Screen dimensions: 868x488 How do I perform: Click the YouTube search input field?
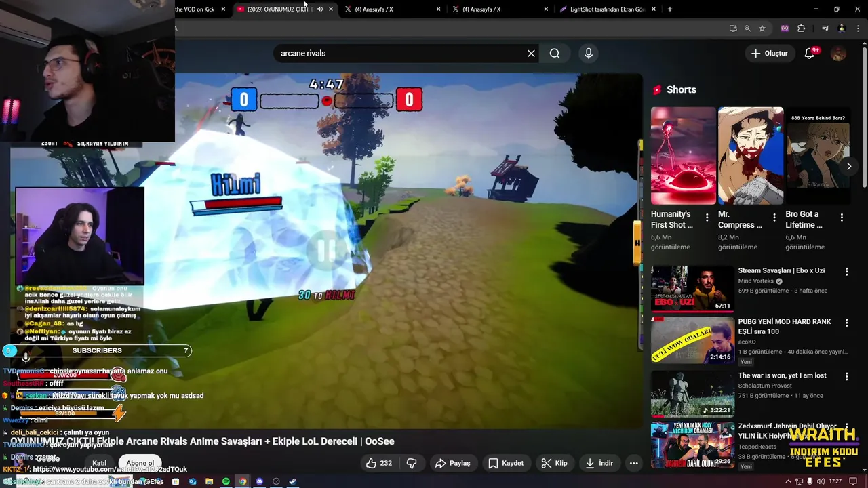click(x=400, y=54)
